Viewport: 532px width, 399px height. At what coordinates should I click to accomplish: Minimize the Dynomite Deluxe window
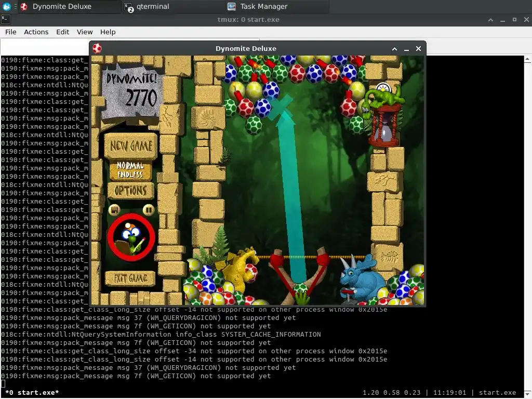click(406, 49)
